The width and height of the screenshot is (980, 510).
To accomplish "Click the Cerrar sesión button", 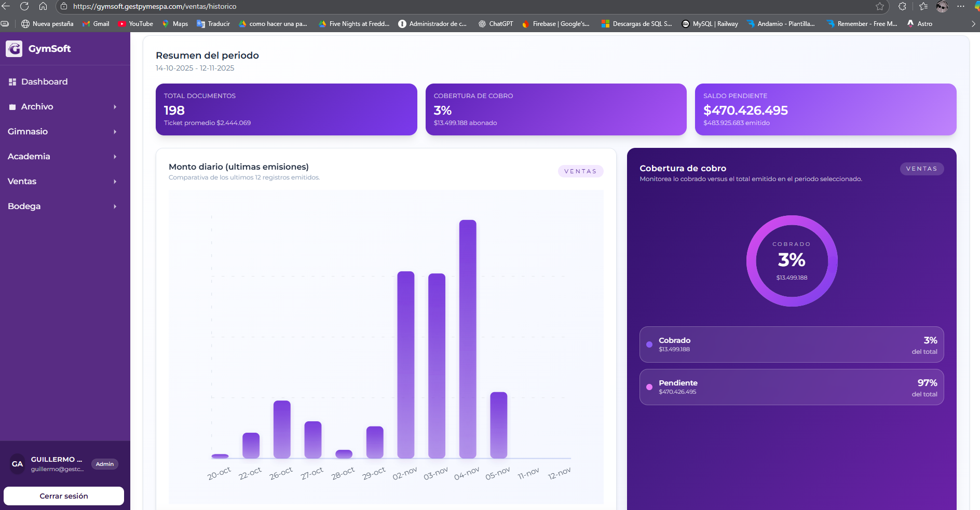I will (x=64, y=496).
